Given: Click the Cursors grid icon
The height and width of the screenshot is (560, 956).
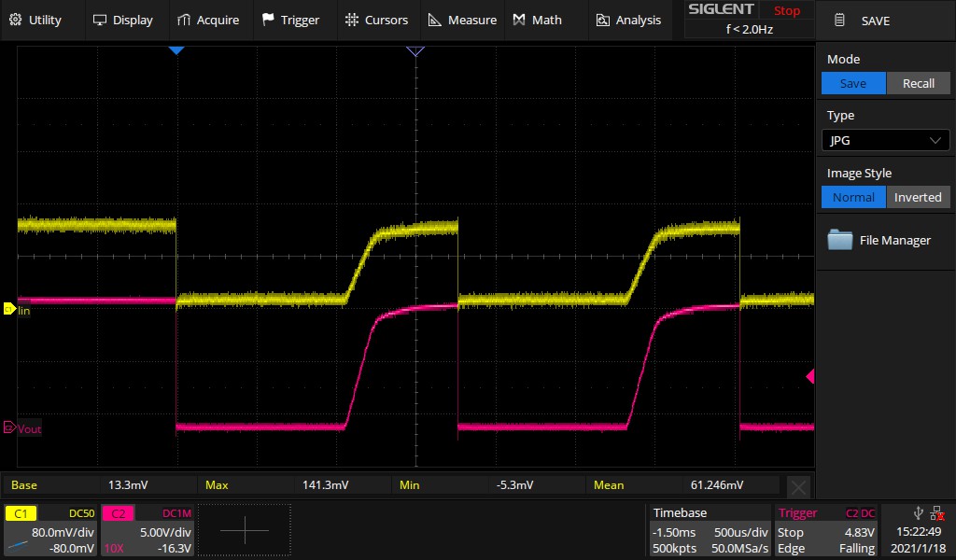Looking at the screenshot, I should coord(352,21).
